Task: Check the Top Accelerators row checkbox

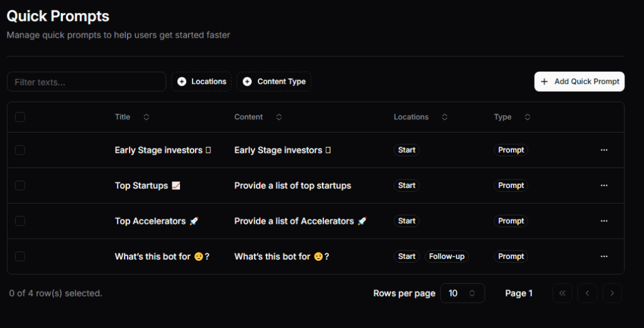Action: [x=20, y=221]
